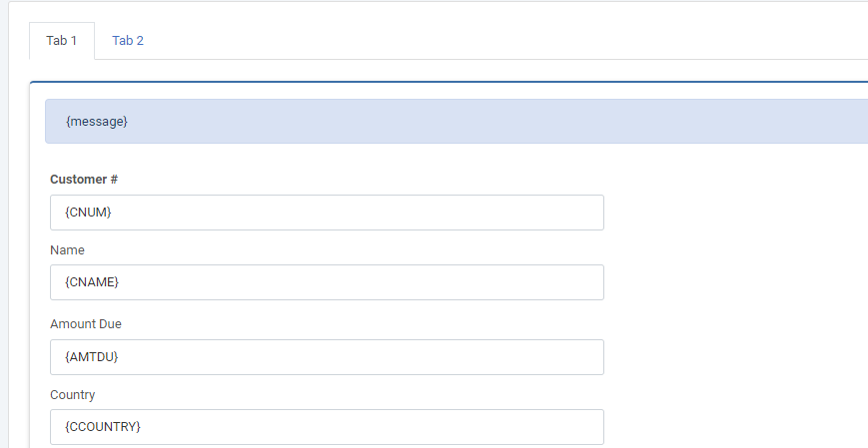
Task: Click right end of Customer # field
Action: [586, 213]
